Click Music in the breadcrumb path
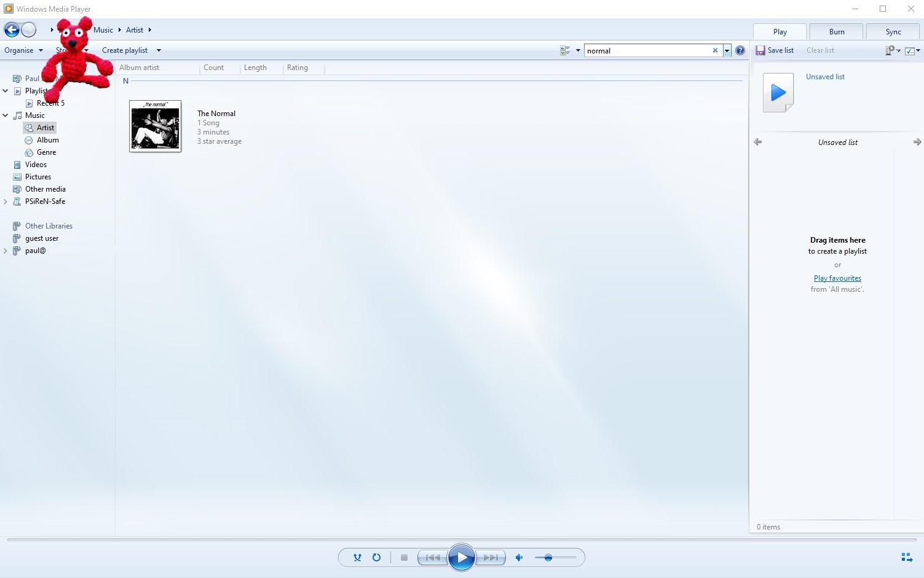Screen dimensions: 924x578 (x=103, y=29)
